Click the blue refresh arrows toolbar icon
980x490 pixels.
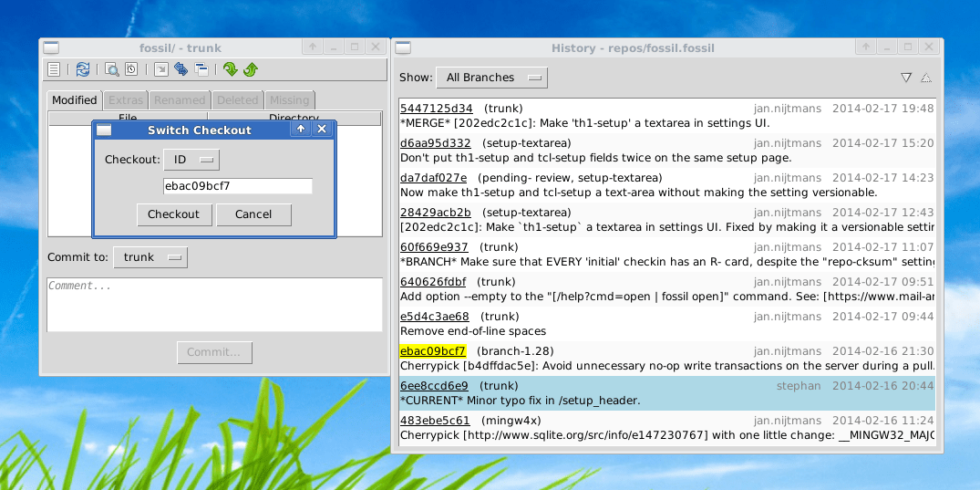(82, 69)
